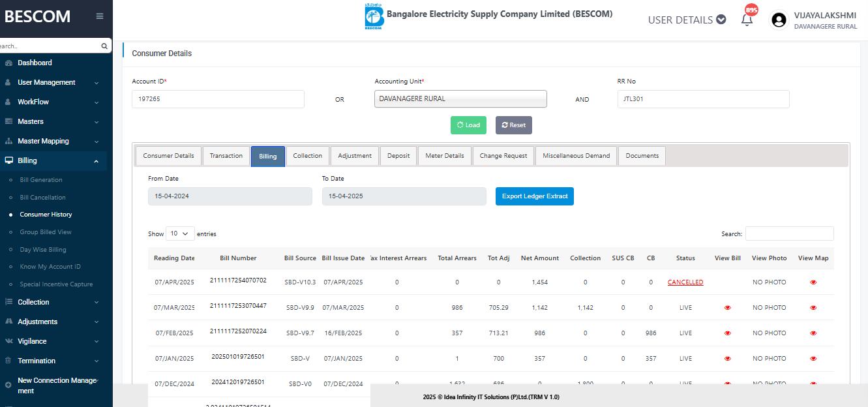Expand Adjustments using its chevron

(97, 322)
